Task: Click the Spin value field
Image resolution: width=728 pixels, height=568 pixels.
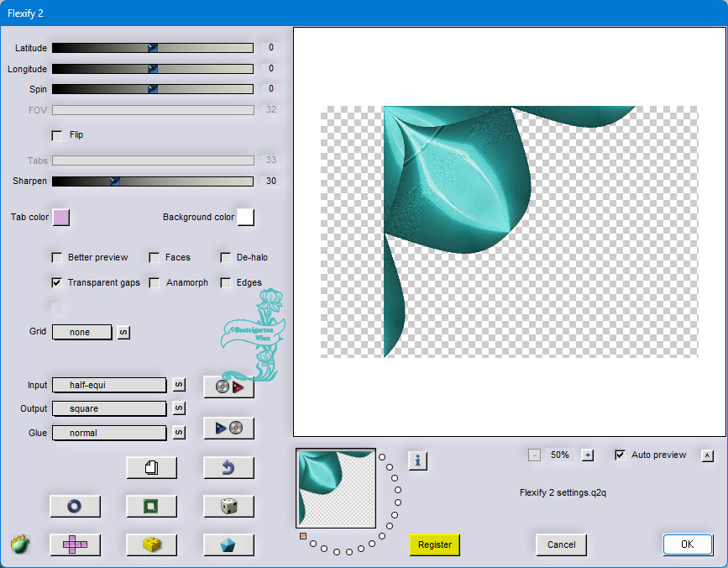Action: 271,88
